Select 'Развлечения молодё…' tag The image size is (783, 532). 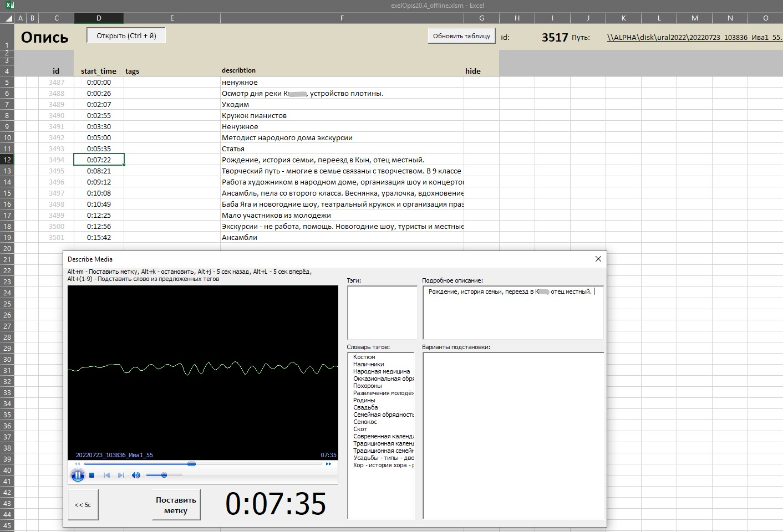pyautogui.click(x=383, y=393)
